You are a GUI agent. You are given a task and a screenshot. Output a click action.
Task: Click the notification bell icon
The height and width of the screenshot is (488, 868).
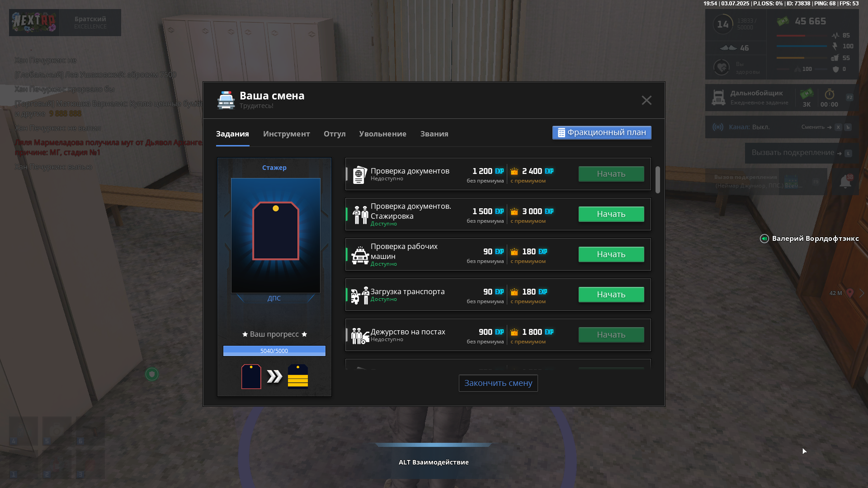[845, 182]
